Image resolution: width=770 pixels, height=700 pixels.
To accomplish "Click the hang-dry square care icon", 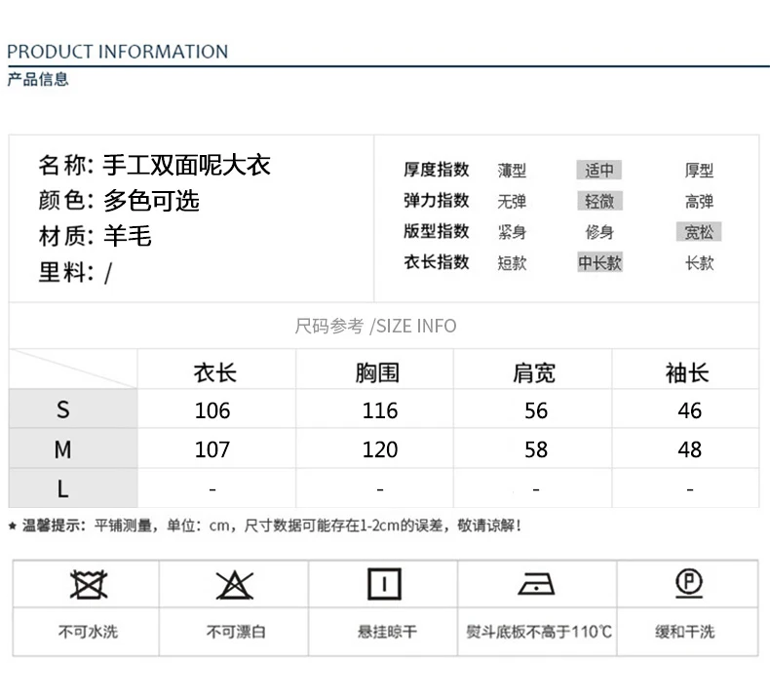I will tap(384, 584).
